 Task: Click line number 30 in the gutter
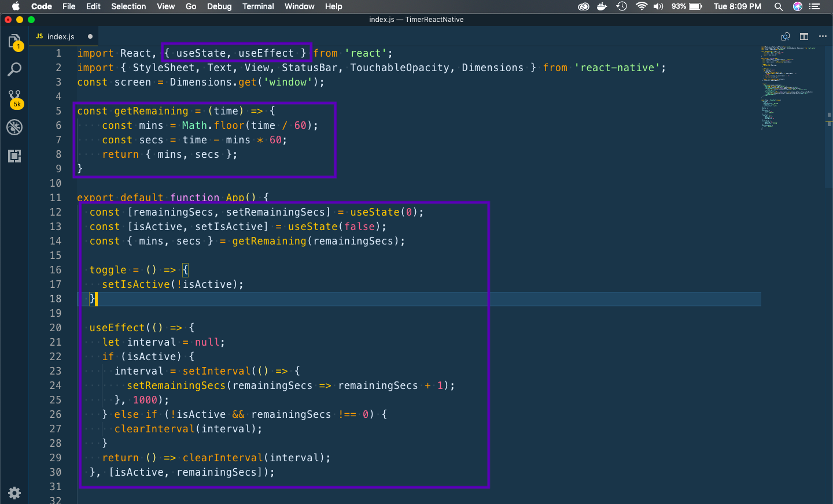click(x=56, y=472)
